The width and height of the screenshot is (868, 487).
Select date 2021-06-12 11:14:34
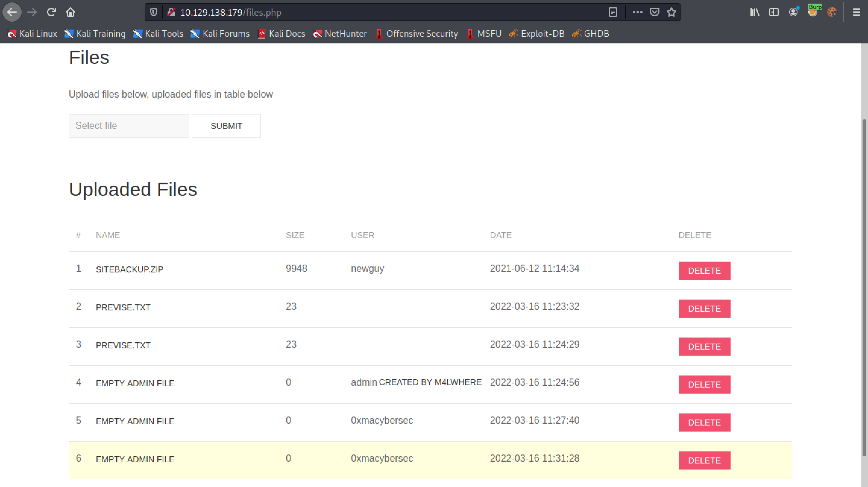(534, 268)
